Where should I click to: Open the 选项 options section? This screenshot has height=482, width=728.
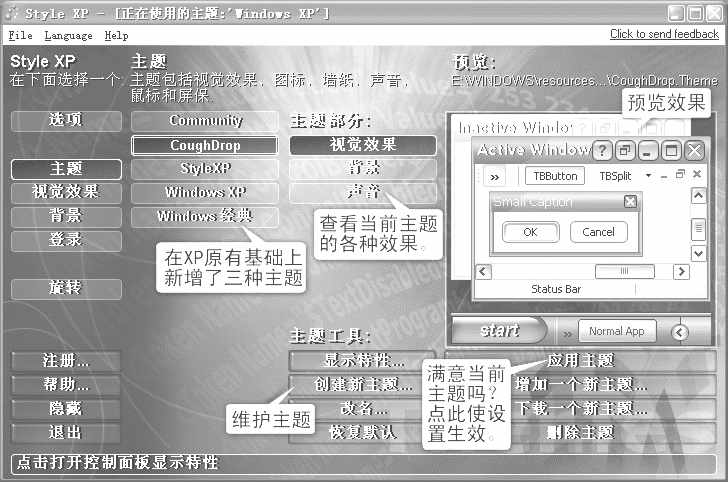click(66, 120)
